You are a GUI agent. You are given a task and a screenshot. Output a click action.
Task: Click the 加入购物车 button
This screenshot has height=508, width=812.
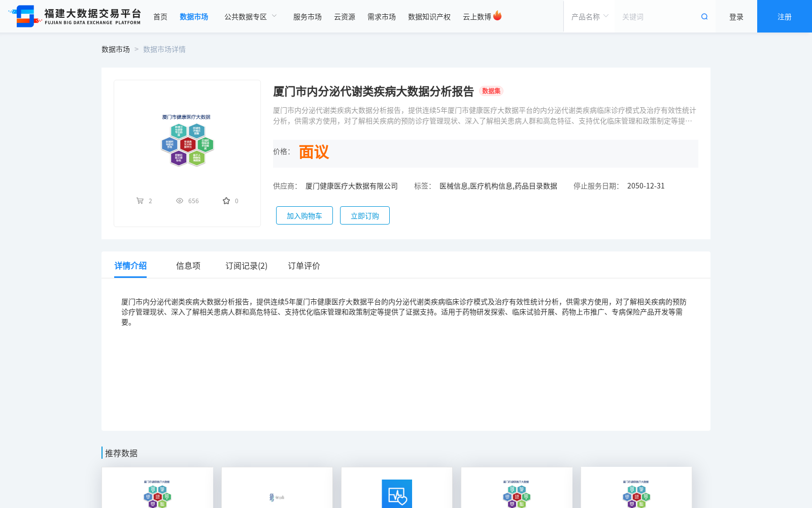point(304,215)
